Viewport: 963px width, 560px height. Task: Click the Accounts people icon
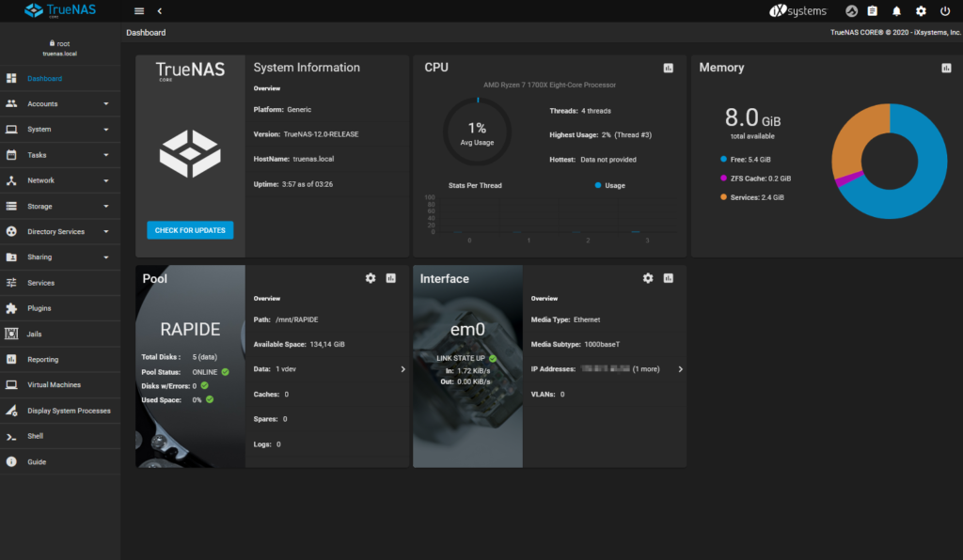click(11, 103)
